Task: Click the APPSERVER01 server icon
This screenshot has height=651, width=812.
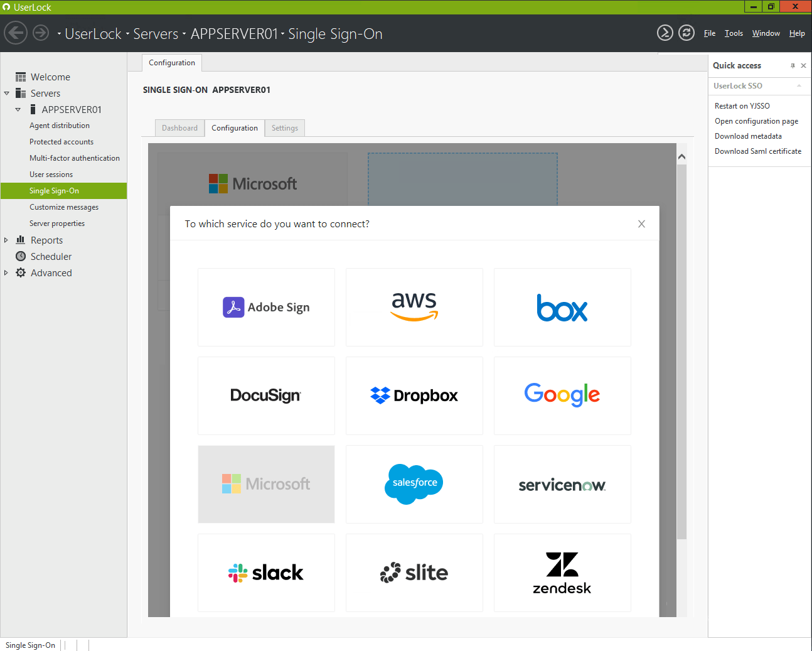Action: point(33,109)
